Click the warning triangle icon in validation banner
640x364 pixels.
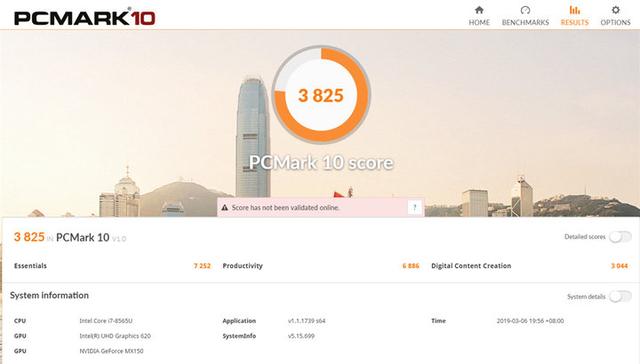pyautogui.click(x=224, y=208)
